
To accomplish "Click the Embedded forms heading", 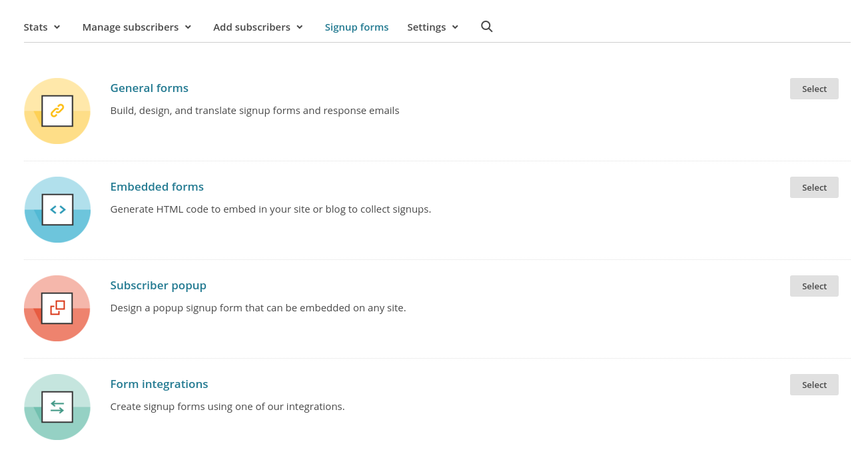I will tap(157, 186).
